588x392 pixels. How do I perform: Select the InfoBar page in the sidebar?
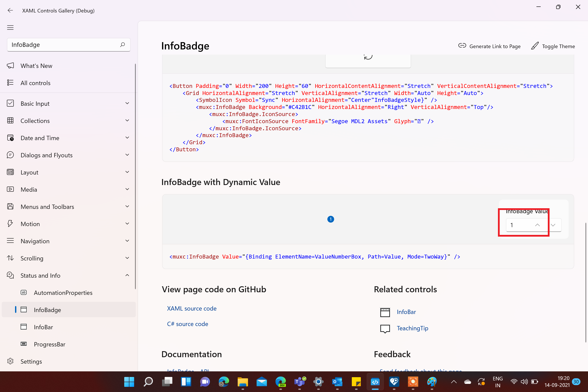click(x=43, y=327)
